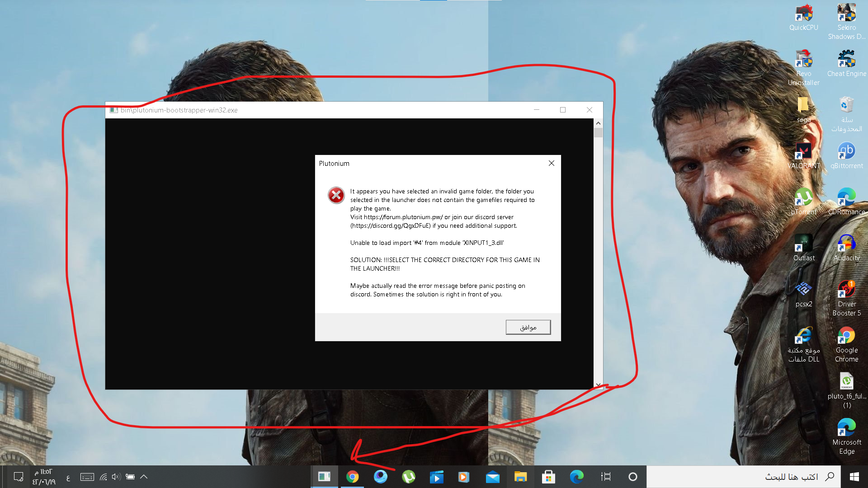
Task: Open the blue-and-black round browser icon on taskbar
Action: coord(380,477)
